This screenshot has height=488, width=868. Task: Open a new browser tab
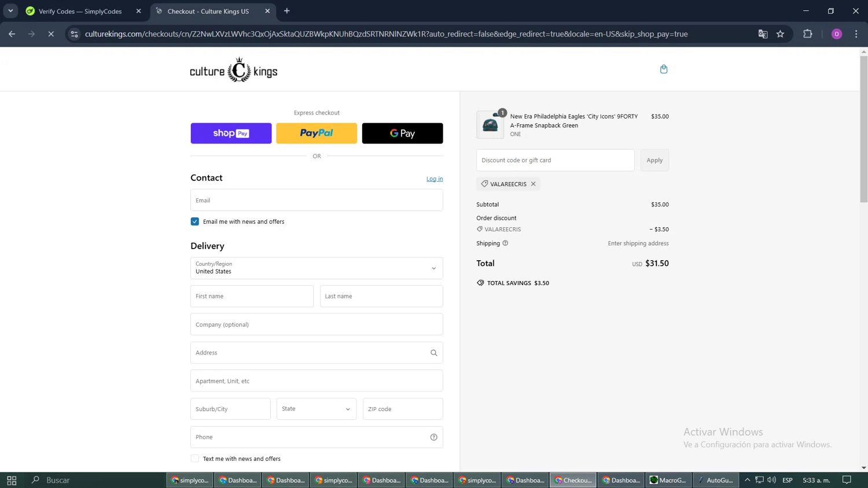[287, 11]
